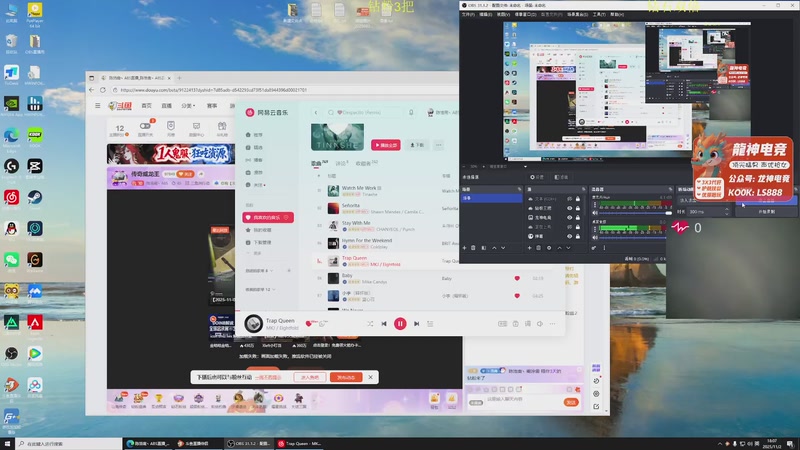Screen dimensions: 800x450
Task: Open the My Collection star sidebar item
Action: pyautogui.click(x=260, y=230)
